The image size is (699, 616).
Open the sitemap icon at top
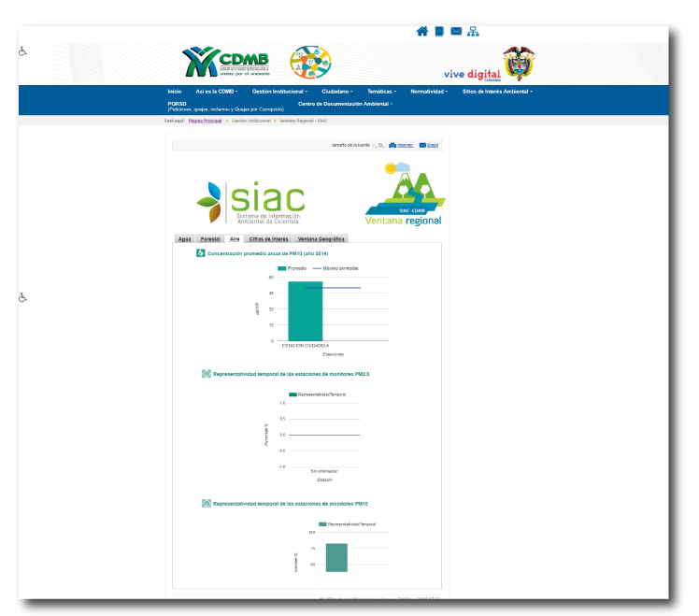pos(473,31)
